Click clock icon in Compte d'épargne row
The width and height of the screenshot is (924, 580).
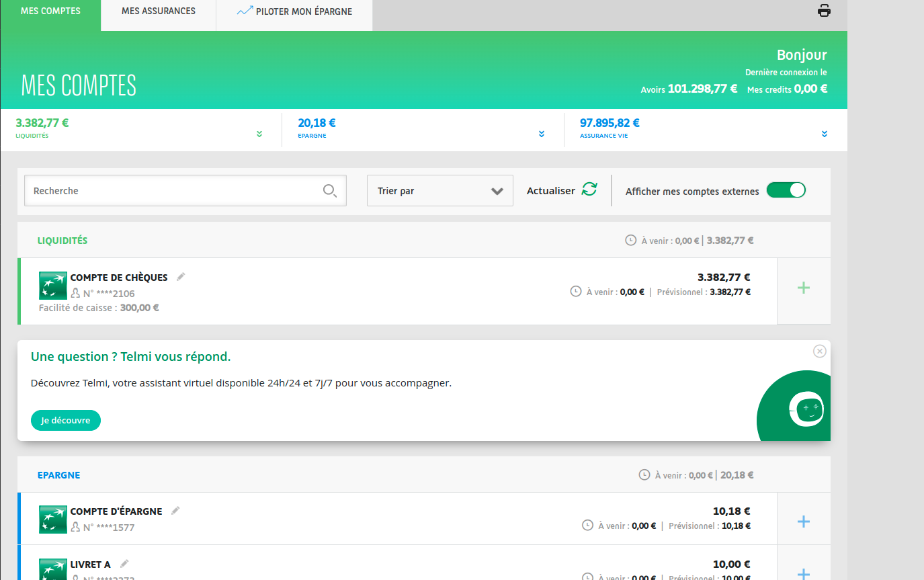587,525
